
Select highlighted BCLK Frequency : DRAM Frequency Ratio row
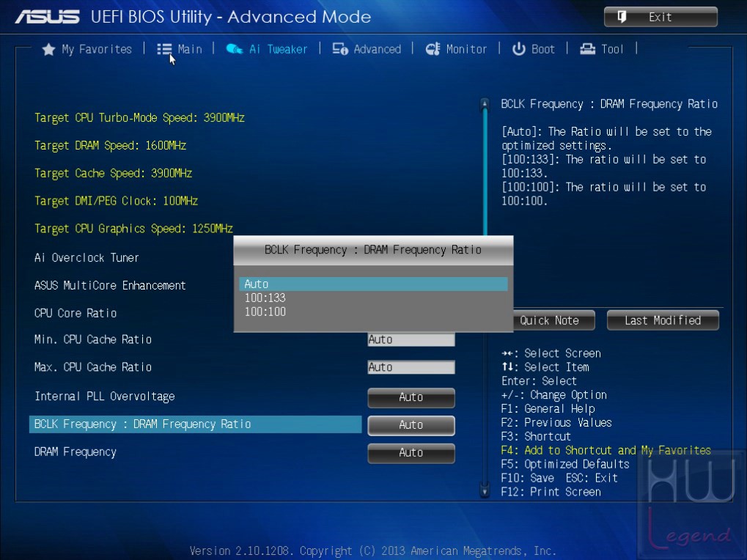pyautogui.click(x=195, y=424)
